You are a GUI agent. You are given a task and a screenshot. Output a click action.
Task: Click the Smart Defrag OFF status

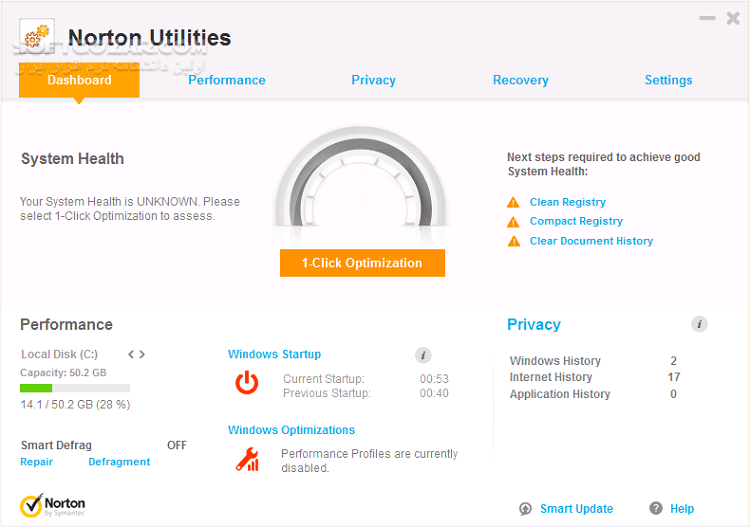coord(176,445)
